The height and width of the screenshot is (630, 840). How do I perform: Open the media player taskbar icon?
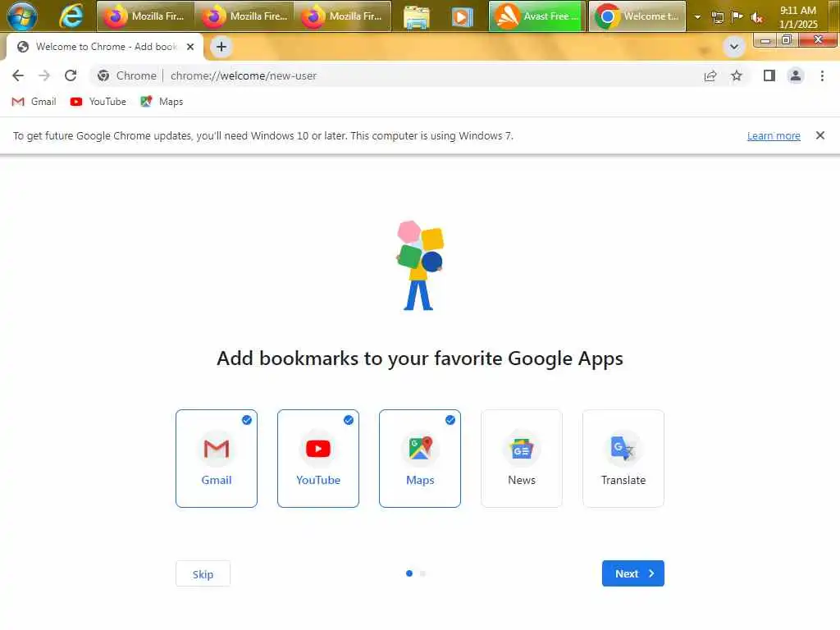[462, 16]
